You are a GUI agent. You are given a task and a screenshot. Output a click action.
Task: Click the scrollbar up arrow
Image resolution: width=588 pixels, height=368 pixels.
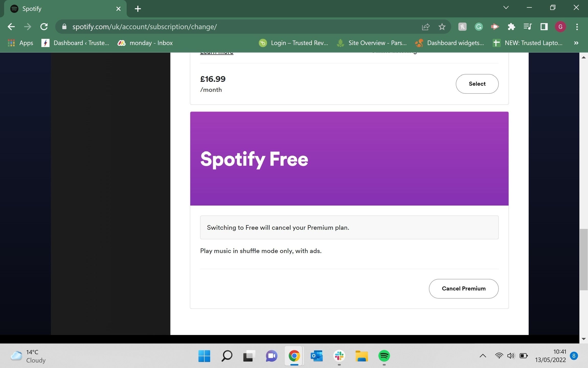583,57
